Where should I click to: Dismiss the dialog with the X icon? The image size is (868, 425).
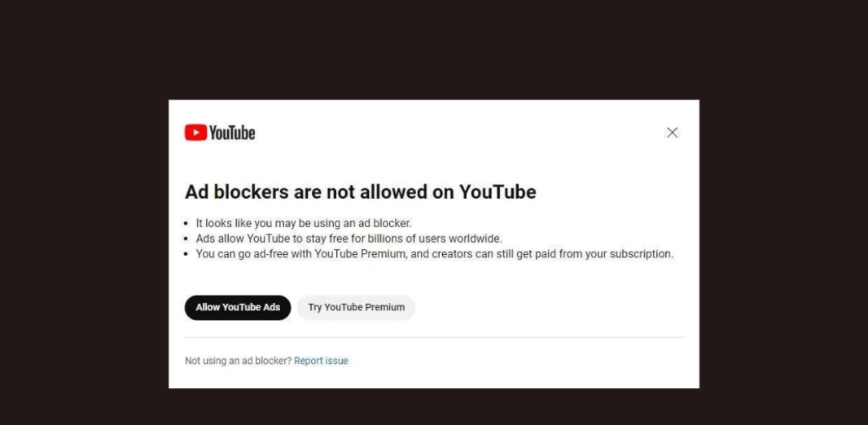click(x=672, y=132)
